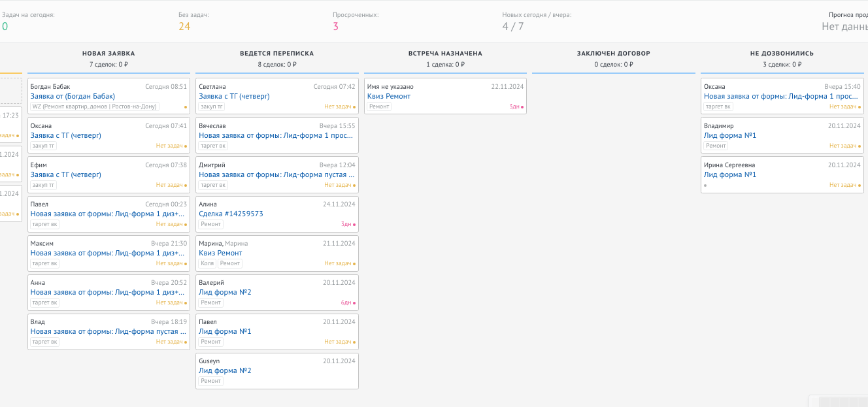868x407 pixels.
Task: Click the 'Не дозвонились' column header
Action: tap(782, 54)
